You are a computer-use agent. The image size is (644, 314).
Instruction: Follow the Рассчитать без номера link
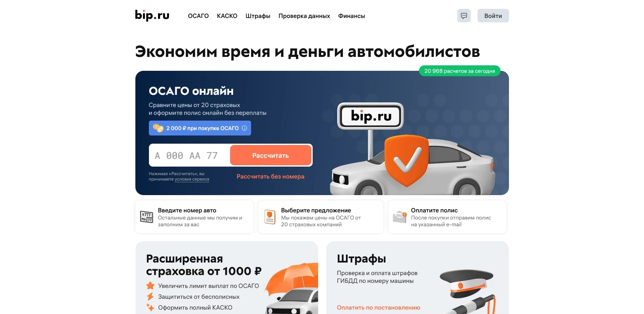click(x=270, y=176)
